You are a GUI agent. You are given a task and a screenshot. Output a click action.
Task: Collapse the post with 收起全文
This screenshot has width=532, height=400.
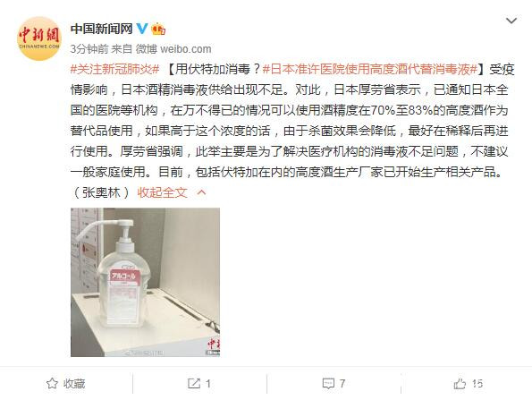[x=162, y=192]
